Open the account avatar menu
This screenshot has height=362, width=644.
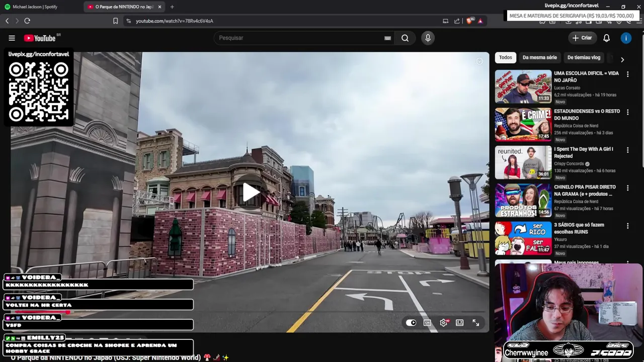[x=626, y=38]
